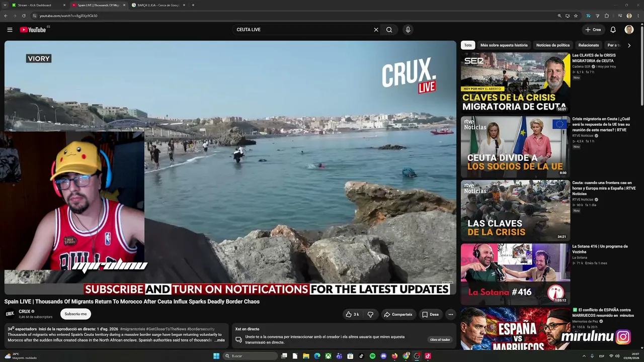
Task: Click the taskbar Buscar search box
Action: pyautogui.click(x=251, y=356)
